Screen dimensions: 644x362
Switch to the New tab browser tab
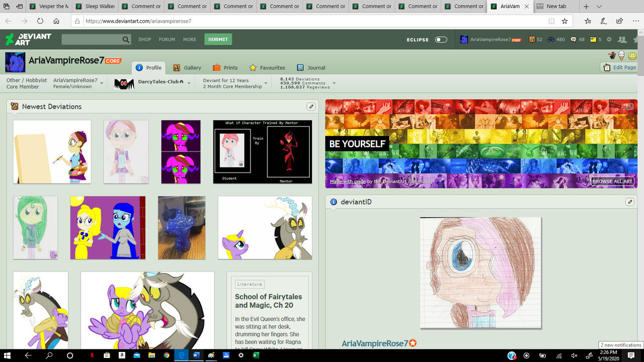556,7
